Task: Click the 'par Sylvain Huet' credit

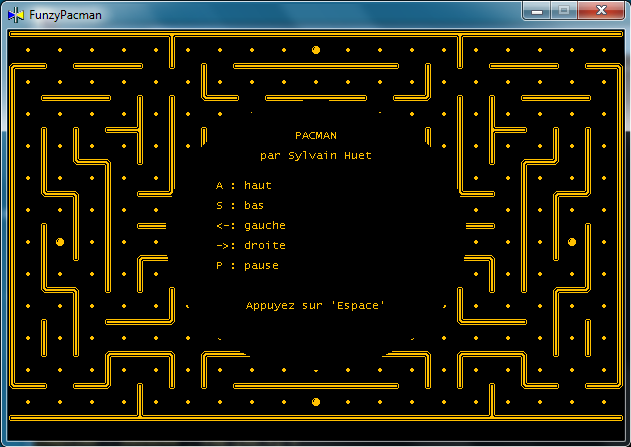Action: (x=316, y=156)
